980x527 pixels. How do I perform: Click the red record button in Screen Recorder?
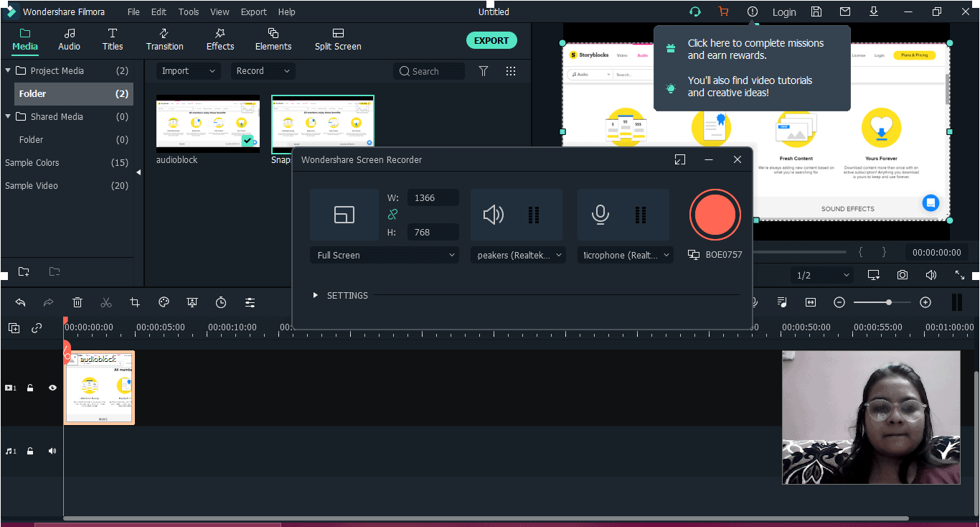pos(715,214)
